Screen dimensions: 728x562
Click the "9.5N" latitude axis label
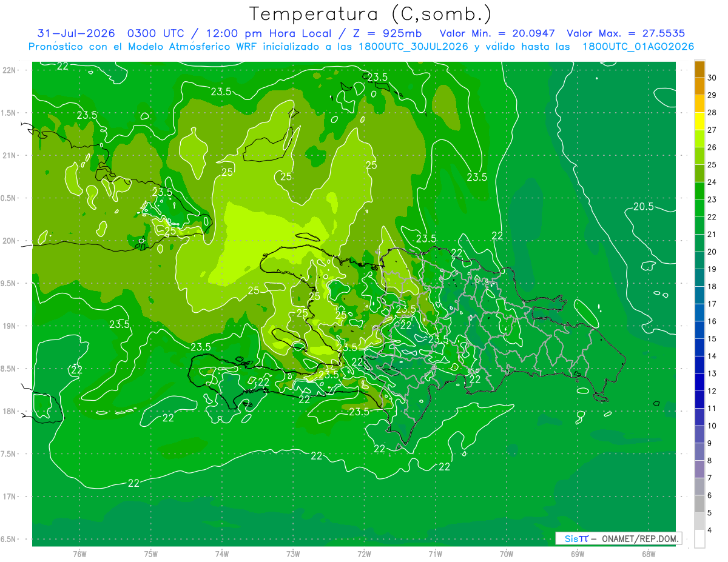pos(8,283)
